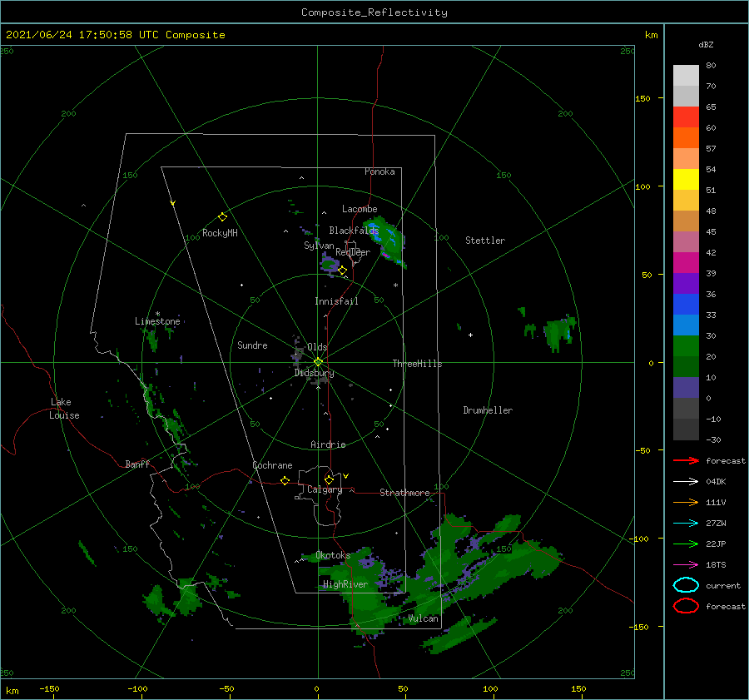Click the Sundre city label
Screen dimensions: 749x700
[252, 345]
